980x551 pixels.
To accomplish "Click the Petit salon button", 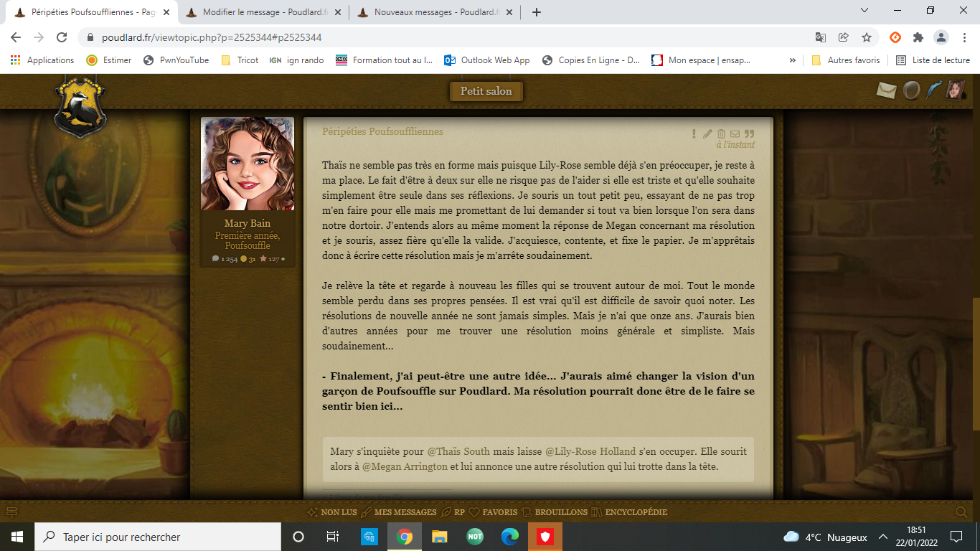I will pos(486,91).
